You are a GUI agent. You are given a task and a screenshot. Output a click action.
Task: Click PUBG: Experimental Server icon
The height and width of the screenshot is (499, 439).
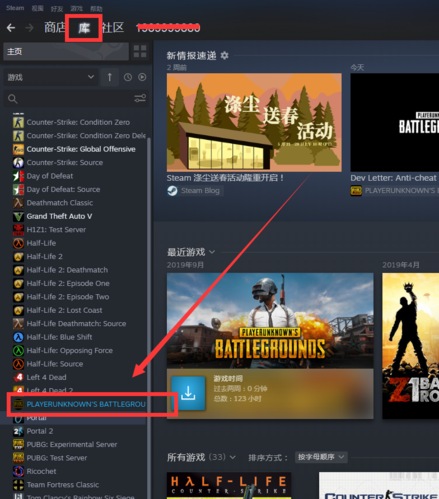(18, 444)
